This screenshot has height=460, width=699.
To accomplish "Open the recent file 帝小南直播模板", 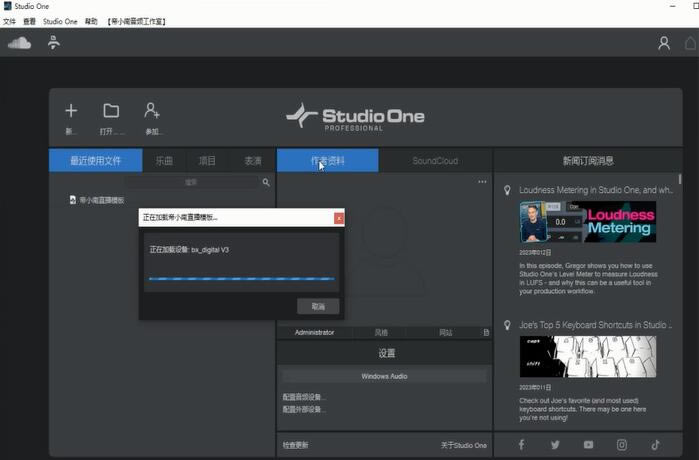I will click(x=102, y=200).
